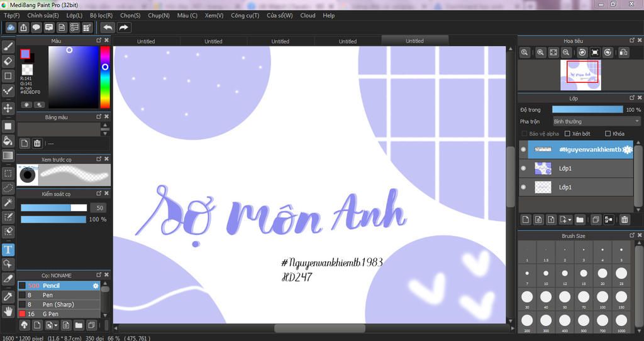
Task: Click the foreground color swatch
Action: (x=25, y=54)
